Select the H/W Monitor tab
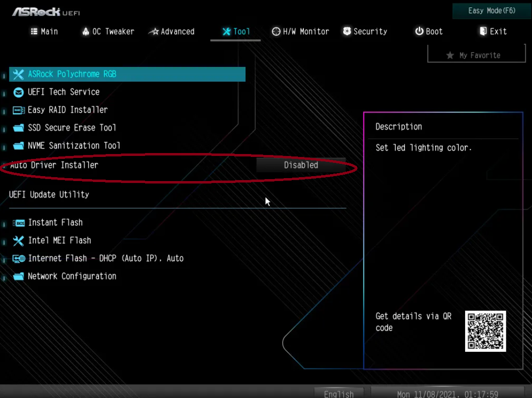The height and width of the screenshot is (398, 532). click(x=300, y=31)
